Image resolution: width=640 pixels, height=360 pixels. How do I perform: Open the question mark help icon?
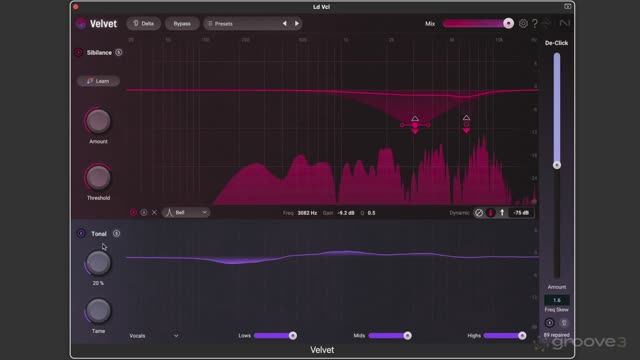tap(535, 23)
